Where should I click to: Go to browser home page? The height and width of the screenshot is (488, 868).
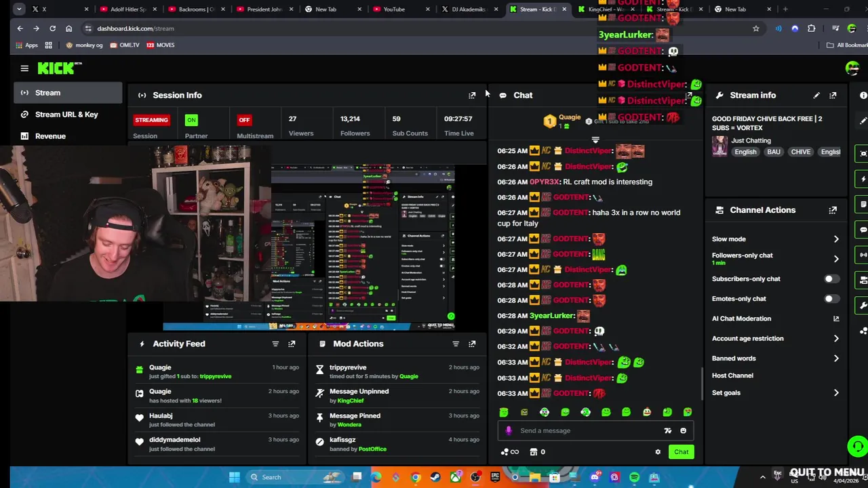(x=68, y=28)
